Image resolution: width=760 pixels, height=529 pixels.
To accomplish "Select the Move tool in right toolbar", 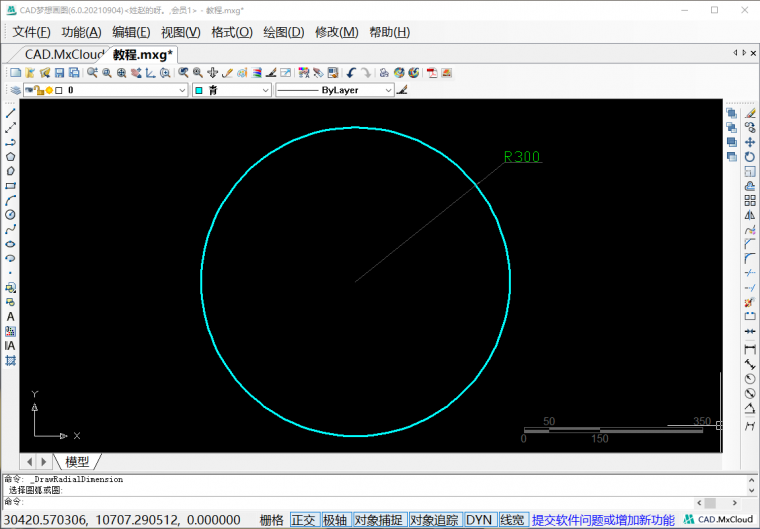I will coord(750,142).
